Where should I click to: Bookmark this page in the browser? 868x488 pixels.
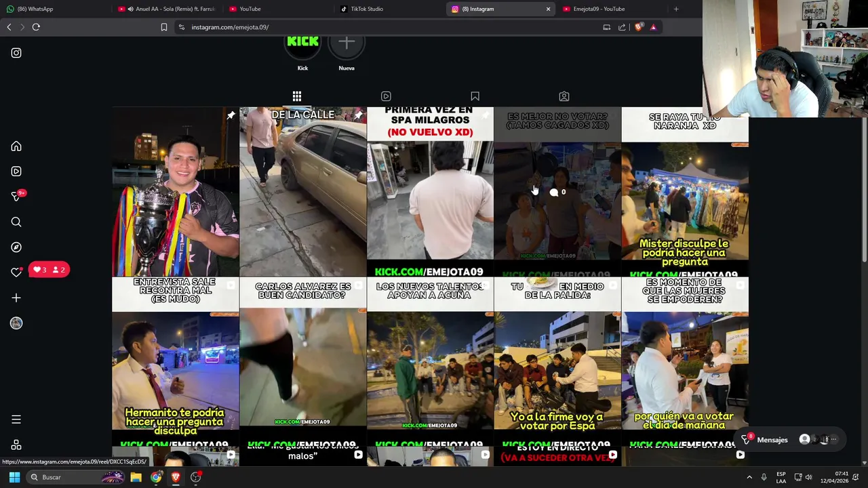pyautogui.click(x=163, y=27)
